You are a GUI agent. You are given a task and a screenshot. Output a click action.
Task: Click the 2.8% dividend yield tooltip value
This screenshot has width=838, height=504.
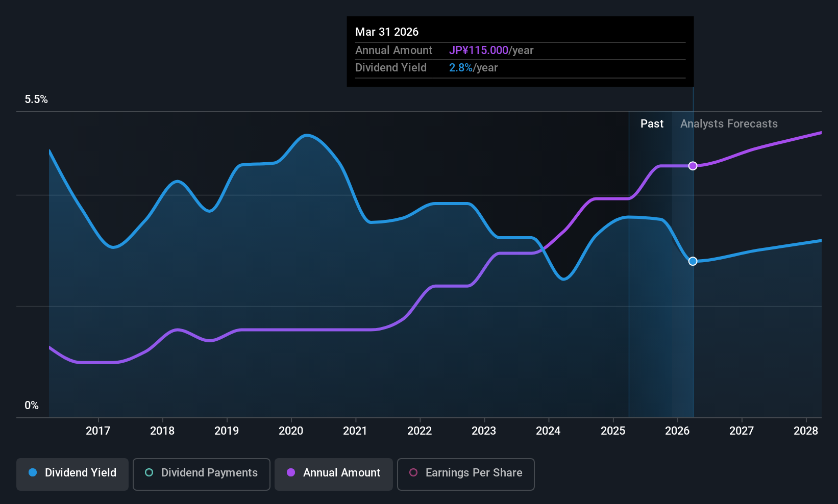461,68
